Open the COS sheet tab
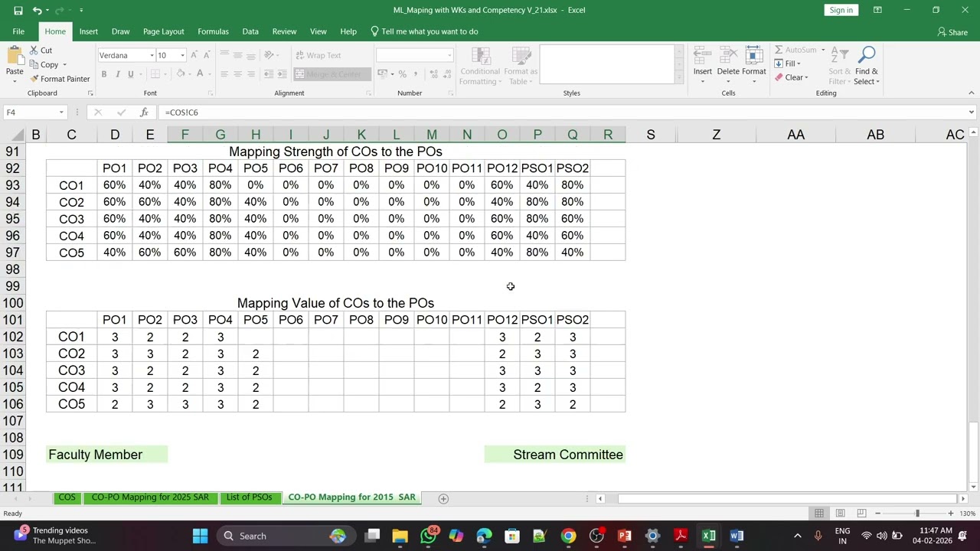 point(67,497)
